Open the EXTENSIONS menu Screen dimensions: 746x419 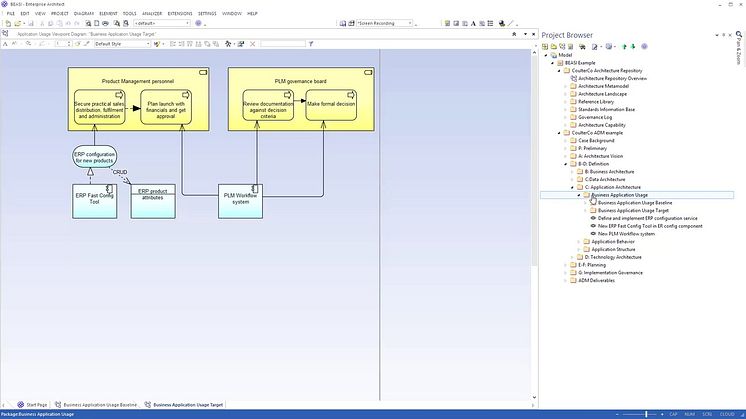tap(180, 14)
